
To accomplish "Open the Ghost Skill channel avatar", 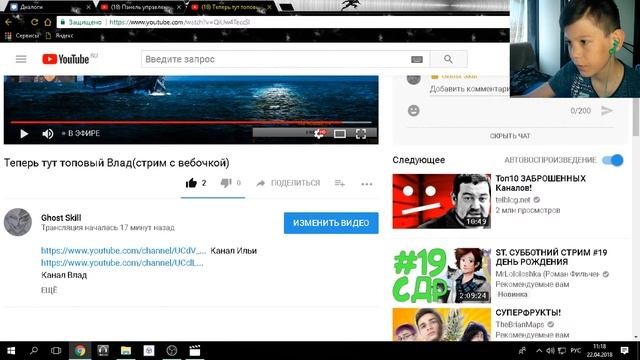I will pos(18,222).
